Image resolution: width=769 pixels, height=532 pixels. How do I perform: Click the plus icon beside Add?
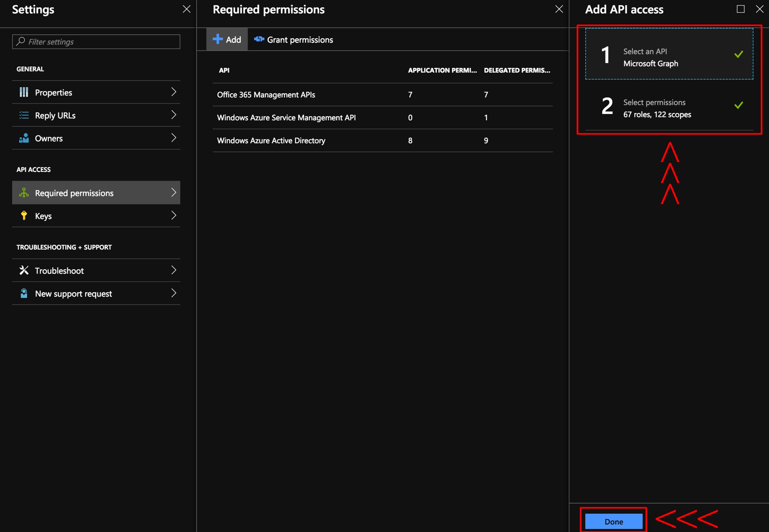click(218, 39)
